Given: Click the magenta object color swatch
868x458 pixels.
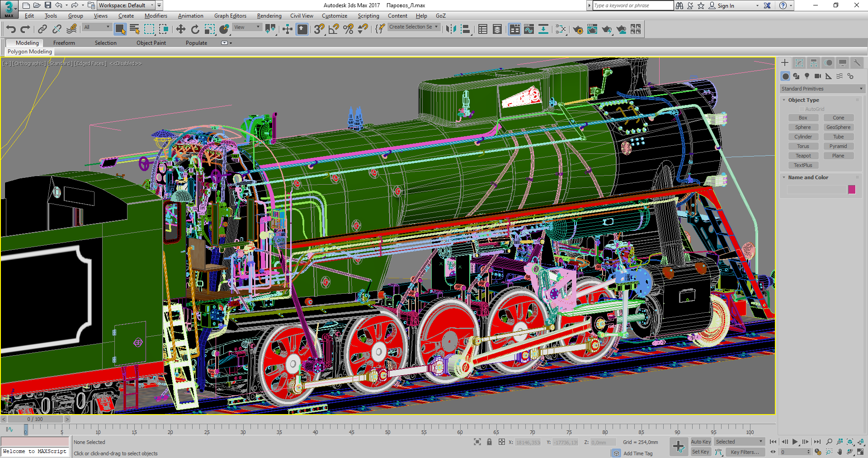Looking at the screenshot, I should pos(852,190).
